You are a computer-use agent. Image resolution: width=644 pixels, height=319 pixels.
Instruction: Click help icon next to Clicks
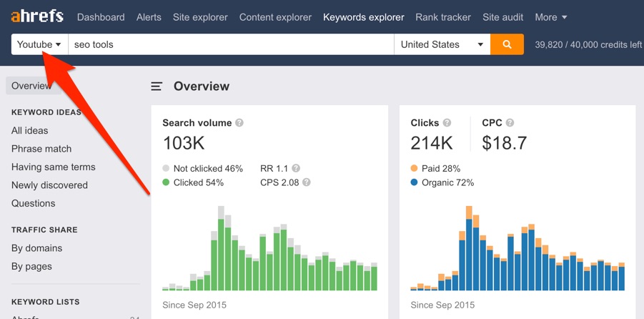[x=447, y=123]
